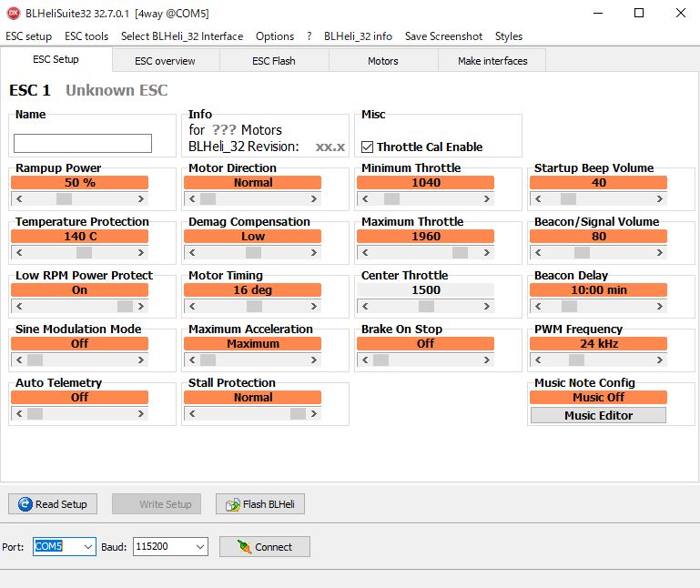The width and height of the screenshot is (700, 588).
Task: Click Brake On Stop right arrow
Action: tap(487, 360)
